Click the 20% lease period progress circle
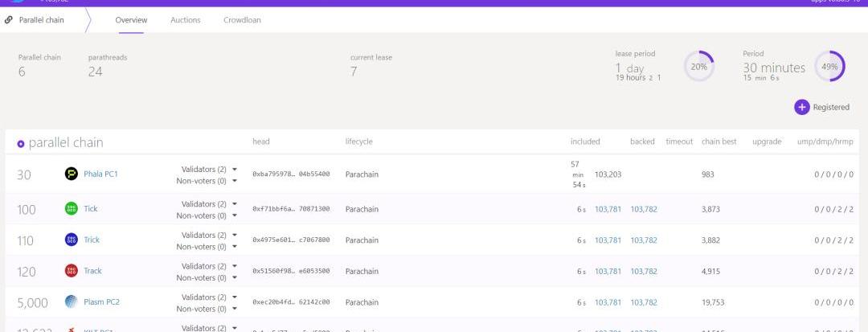Image resolution: width=868 pixels, height=332 pixels. (698, 67)
